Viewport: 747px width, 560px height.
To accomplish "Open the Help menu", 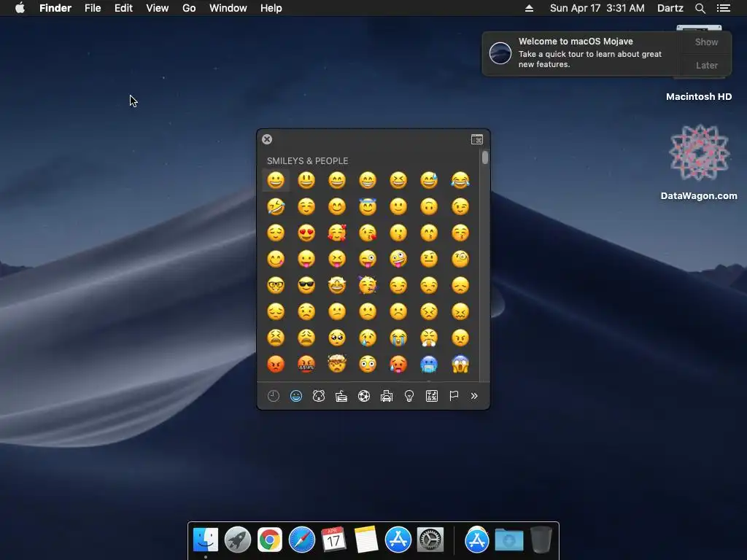I will [271, 8].
